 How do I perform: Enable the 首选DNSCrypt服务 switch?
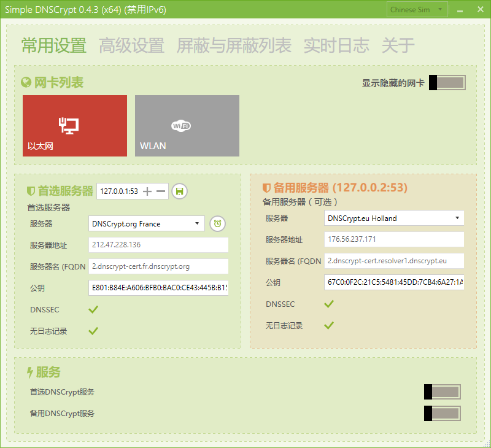tap(442, 392)
